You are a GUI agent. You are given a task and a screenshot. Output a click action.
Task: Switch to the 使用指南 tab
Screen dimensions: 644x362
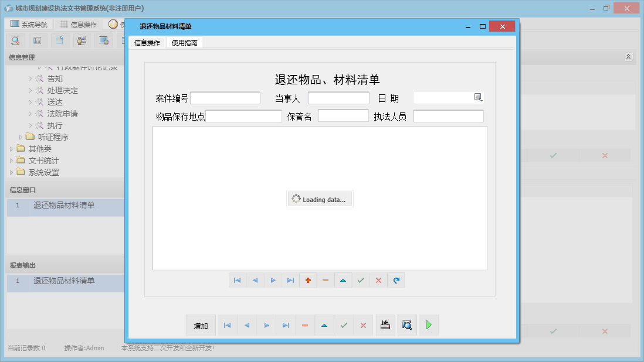[184, 43]
